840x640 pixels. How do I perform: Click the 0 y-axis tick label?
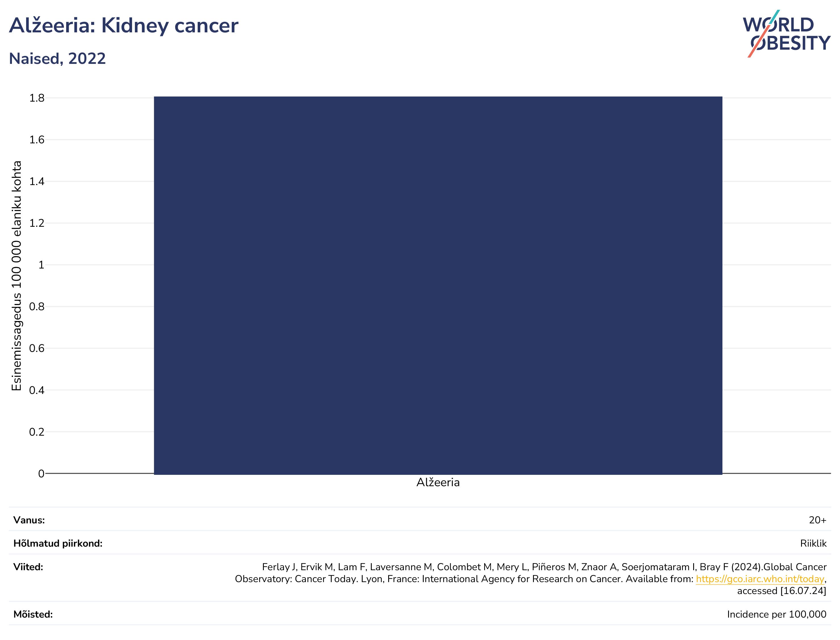coord(41,473)
